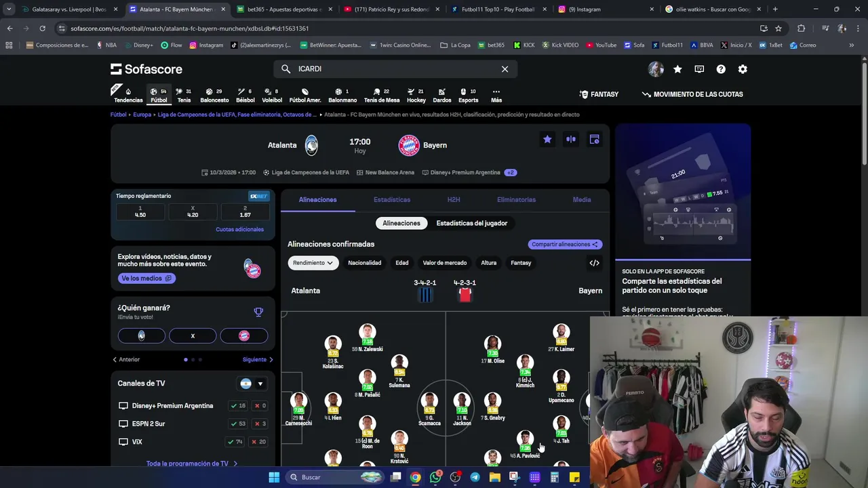Open Sofascore settings gear
The width and height of the screenshot is (868, 488).
743,69
